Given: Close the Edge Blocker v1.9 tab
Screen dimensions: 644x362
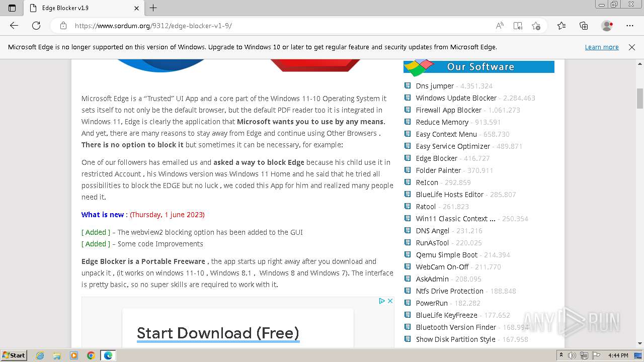Looking at the screenshot, I should [137, 8].
